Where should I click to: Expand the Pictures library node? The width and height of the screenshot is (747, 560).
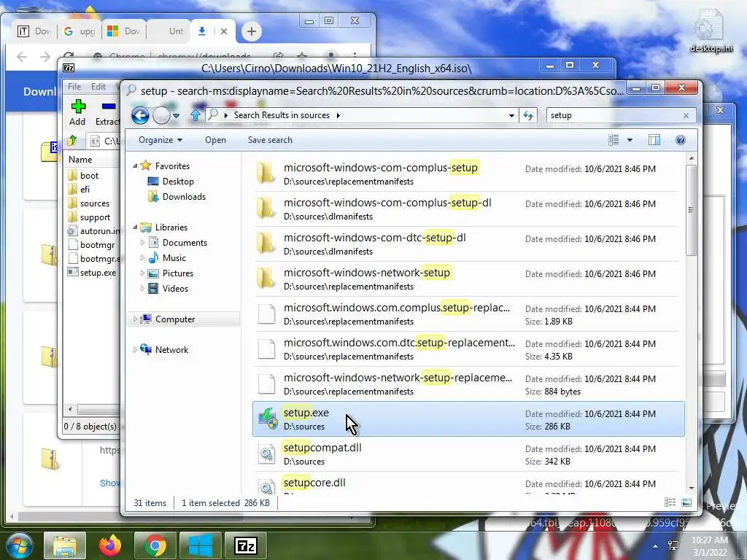(x=142, y=273)
